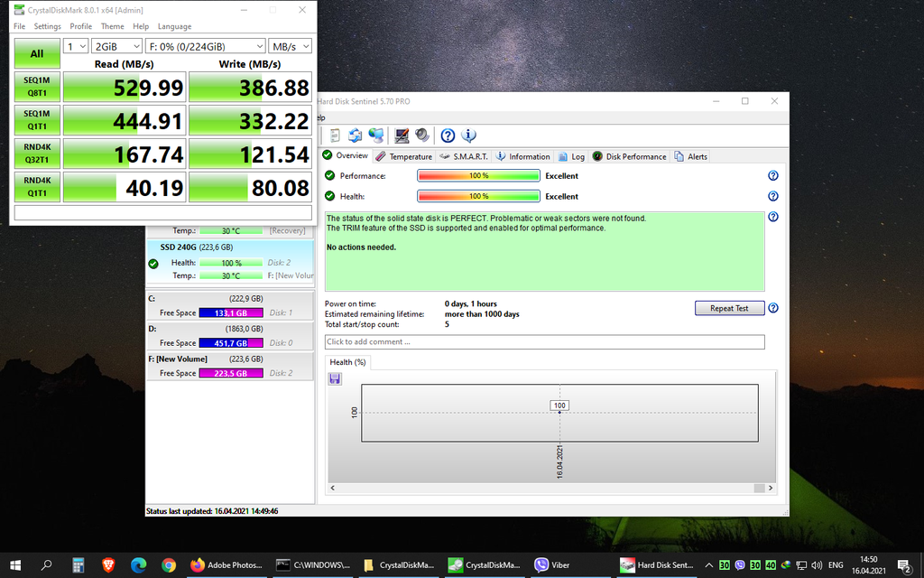Open the blue question mark help toolbar icon
Screen dimensions: 924x578
click(x=448, y=135)
